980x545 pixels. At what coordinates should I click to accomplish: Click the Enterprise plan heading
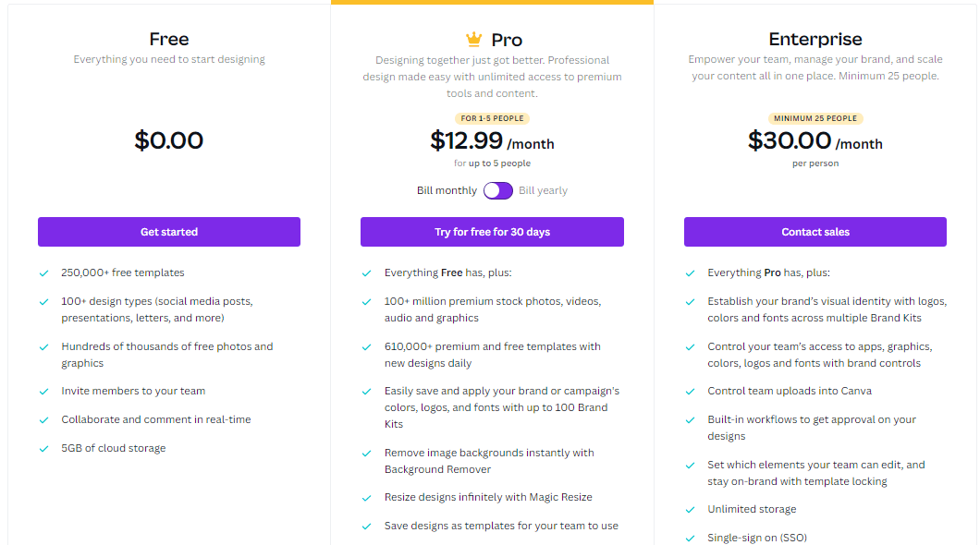(815, 39)
